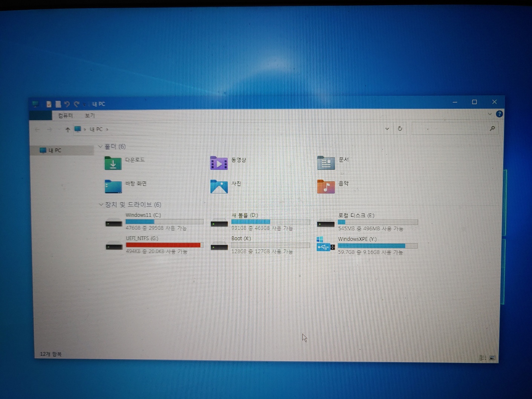Open the 보기 ribbon tab
Image resolution: width=532 pixels, height=399 pixels.
coord(90,115)
